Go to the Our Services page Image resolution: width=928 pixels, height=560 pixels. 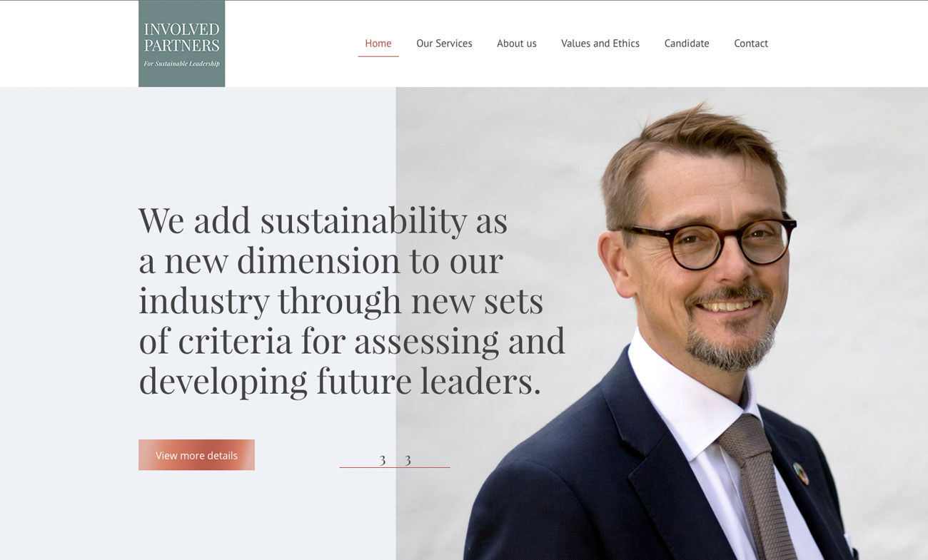444,44
